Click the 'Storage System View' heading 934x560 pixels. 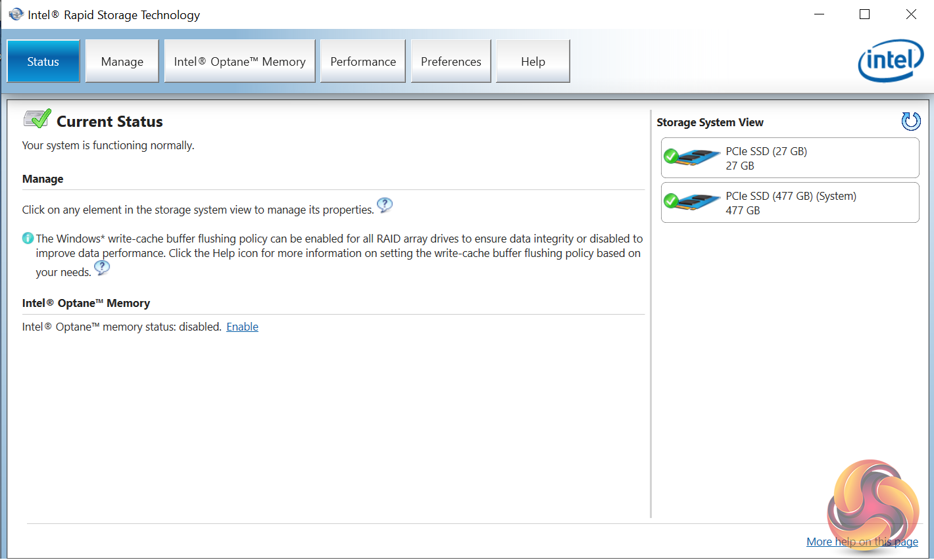pos(710,122)
